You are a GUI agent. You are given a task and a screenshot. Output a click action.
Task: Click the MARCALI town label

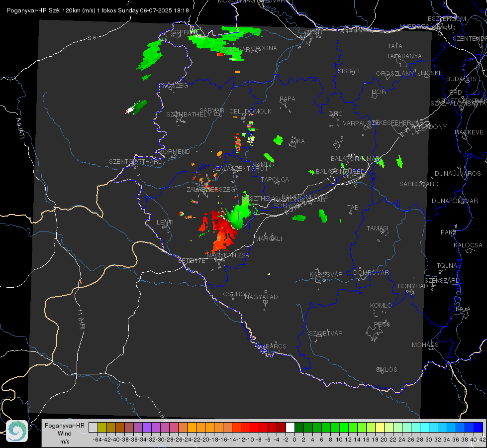[x=268, y=239]
